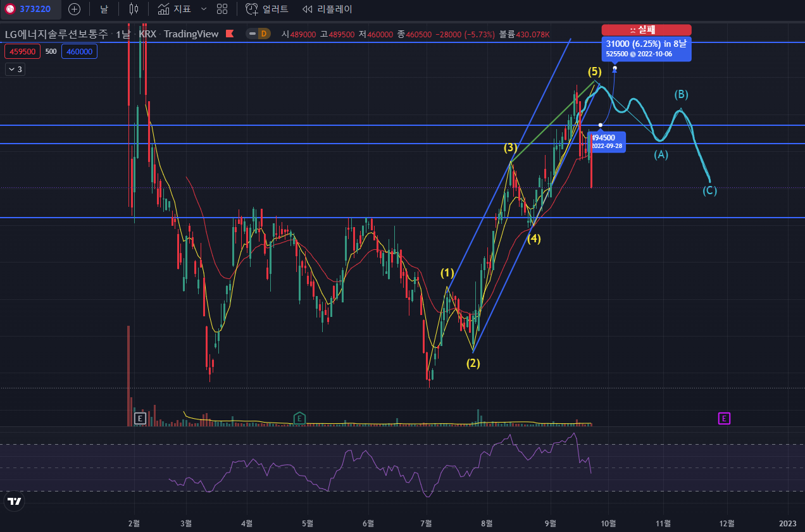Click the compare or add symbol plus icon
The height and width of the screenshot is (532, 805).
(74, 9)
